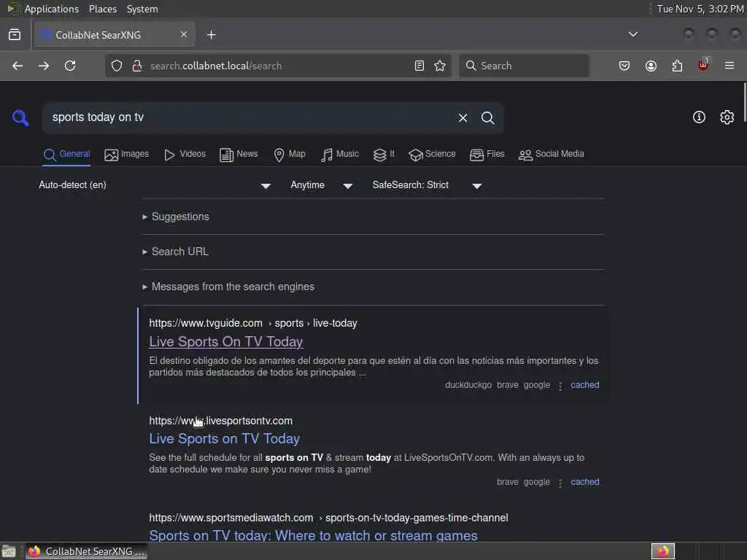Open the SearXNG about info icon
This screenshot has width=747, height=560.
pyautogui.click(x=699, y=117)
